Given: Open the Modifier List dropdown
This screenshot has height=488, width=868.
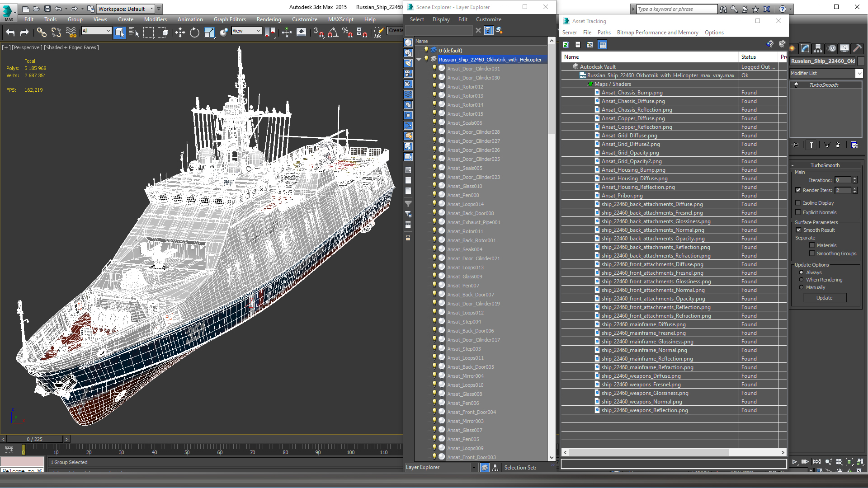Looking at the screenshot, I should (859, 73).
